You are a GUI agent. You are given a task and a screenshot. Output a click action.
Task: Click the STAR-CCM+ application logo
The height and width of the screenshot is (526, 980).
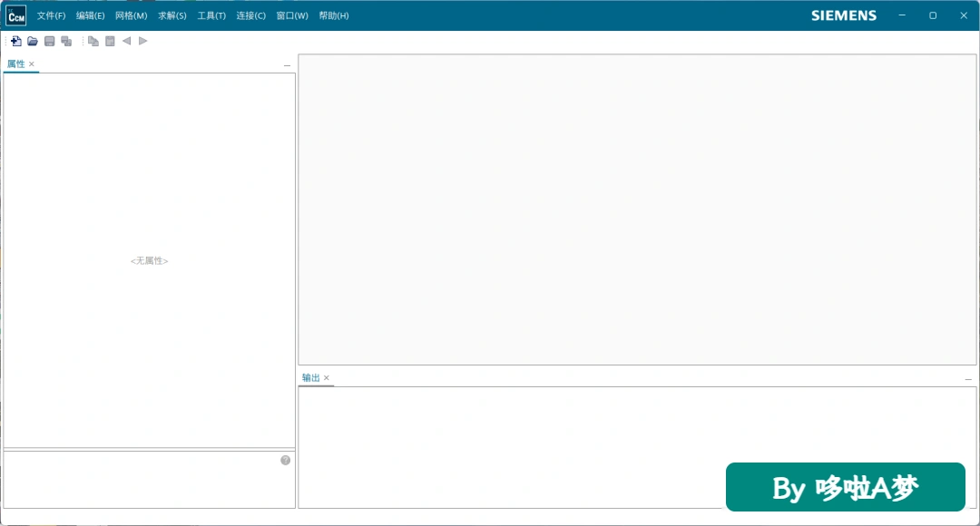16,15
